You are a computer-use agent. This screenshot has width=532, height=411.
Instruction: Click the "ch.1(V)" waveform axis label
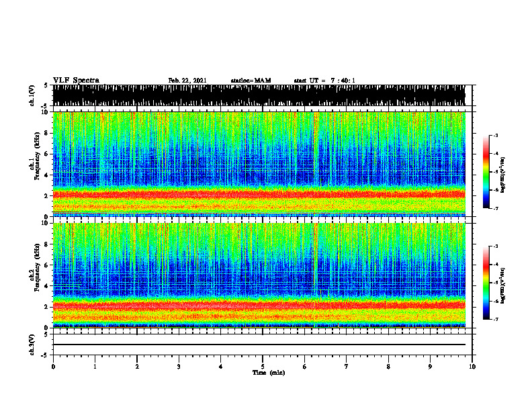[x=32, y=95]
